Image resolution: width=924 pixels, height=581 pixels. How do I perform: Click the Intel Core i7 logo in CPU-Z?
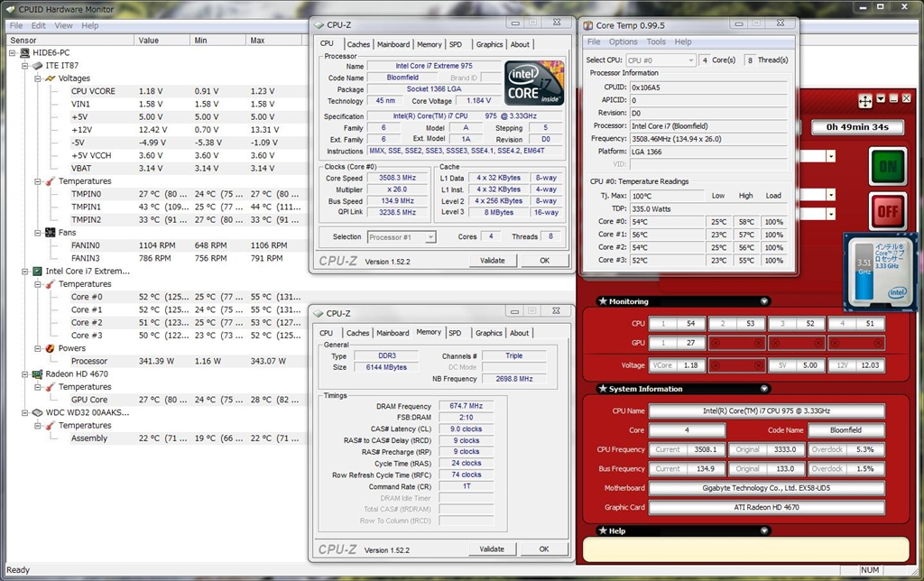point(534,84)
